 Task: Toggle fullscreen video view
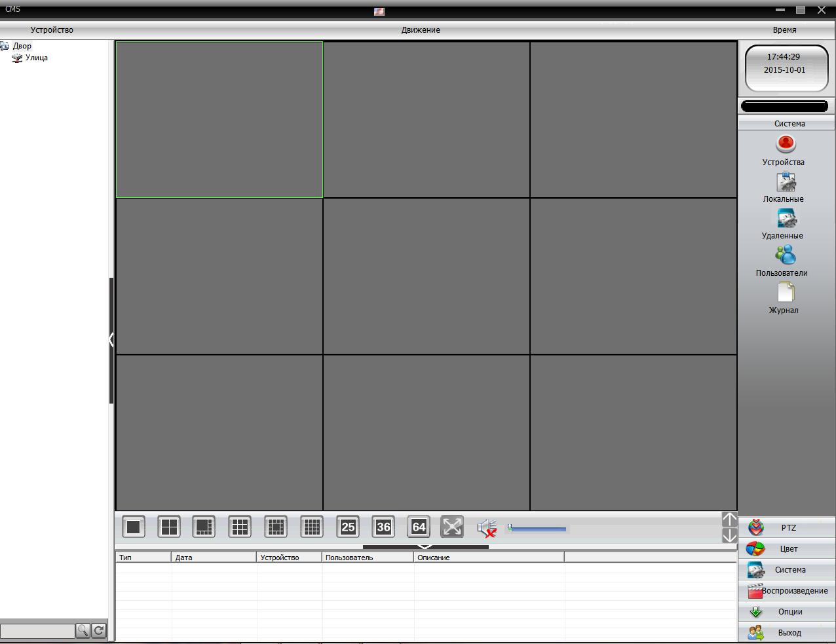pyautogui.click(x=452, y=527)
